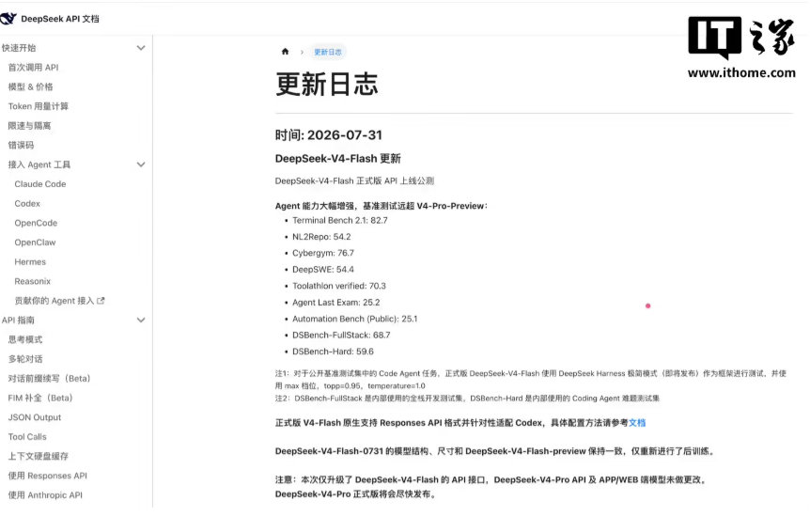Open 模型 & 价格 page

tap(30, 86)
